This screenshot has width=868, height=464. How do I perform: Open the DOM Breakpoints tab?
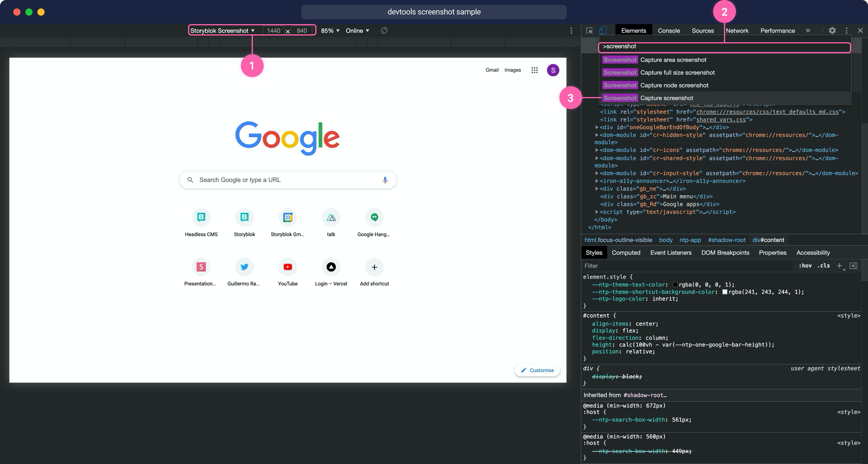[x=725, y=253]
